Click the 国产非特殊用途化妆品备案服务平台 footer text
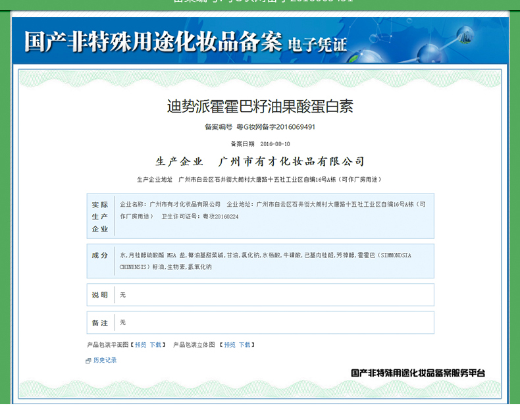The height and width of the screenshot is (420, 520). (x=418, y=373)
